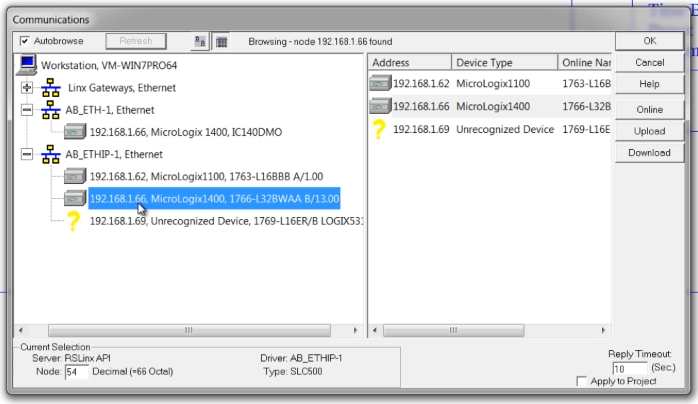The height and width of the screenshot is (404, 698).
Task: Click MicroLogix1400 device type cell
Action: point(493,106)
